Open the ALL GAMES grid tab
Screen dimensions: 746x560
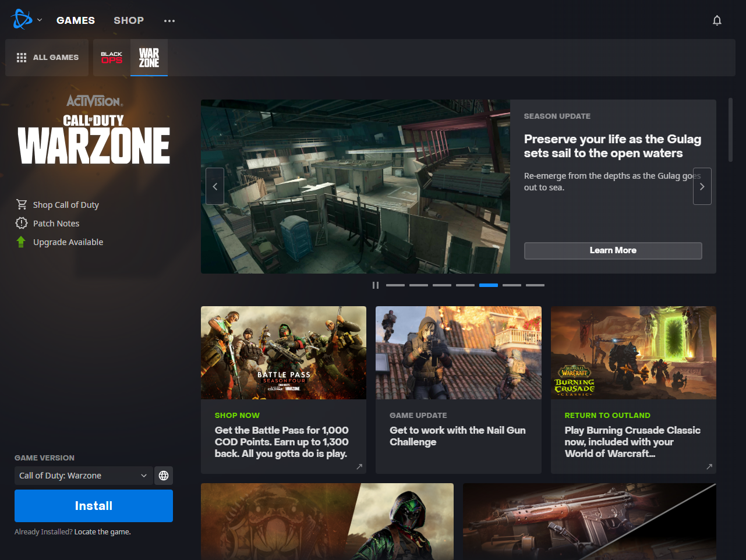click(x=47, y=58)
